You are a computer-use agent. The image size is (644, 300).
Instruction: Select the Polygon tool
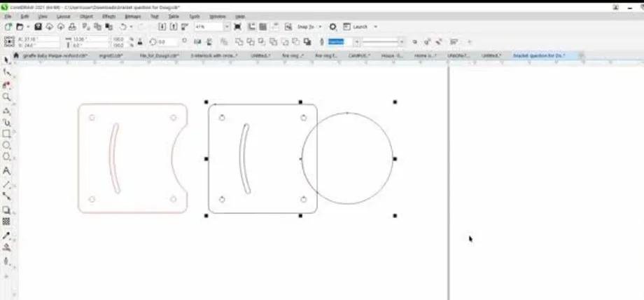pos(6,157)
